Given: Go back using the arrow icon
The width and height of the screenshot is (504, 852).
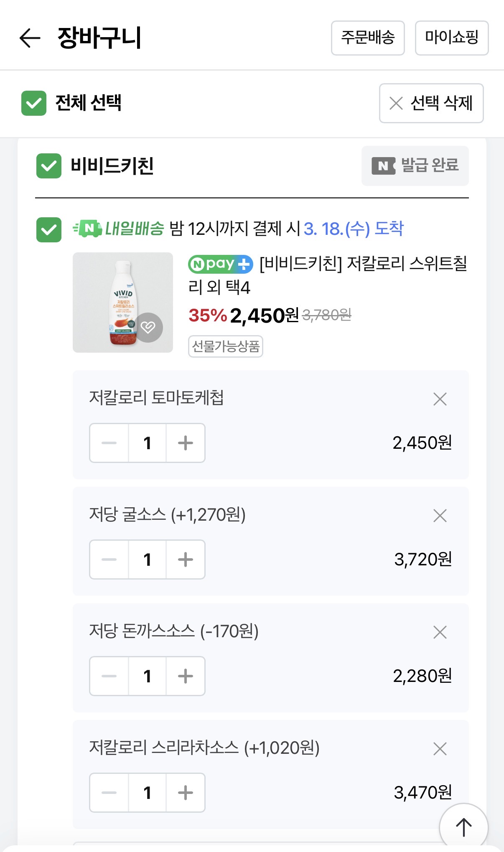Looking at the screenshot, I should [x=30, y=38].
